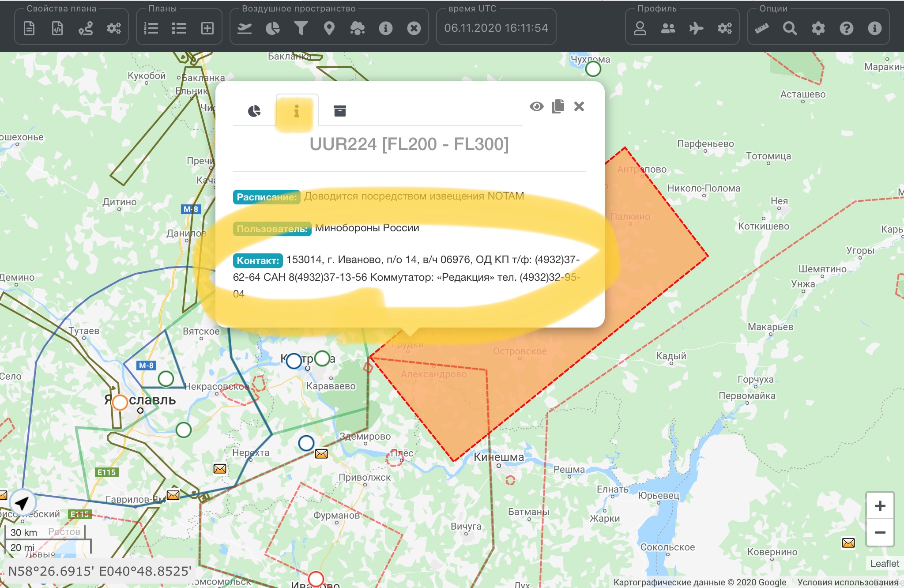Viewport: 904px width, 588px height.
Task: Select the location pin icon in Воздушное пространство
Action: coord(329,29)
